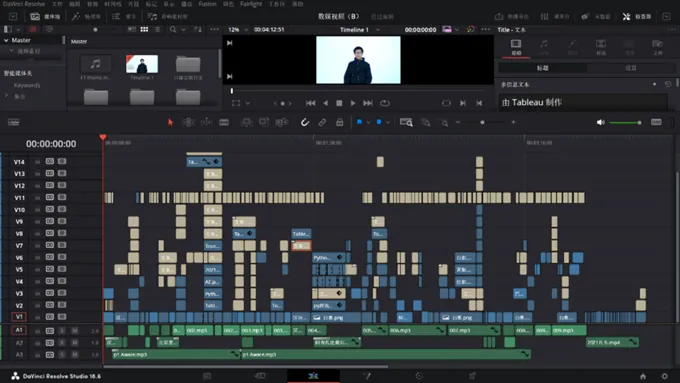Click the Replace Clip icon
This screenshot has height=383, width=680.
tap(282, 122)
